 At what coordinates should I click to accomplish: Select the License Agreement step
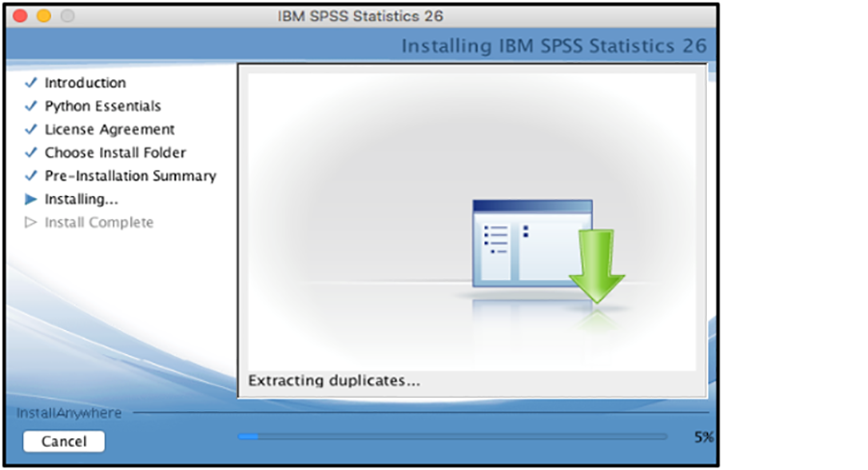(110, 129)
